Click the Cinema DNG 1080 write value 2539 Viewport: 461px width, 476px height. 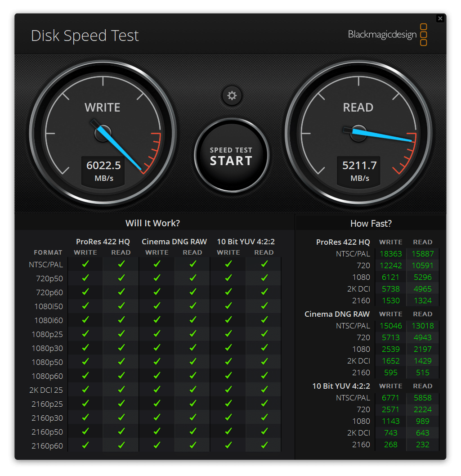pos(390,349)
